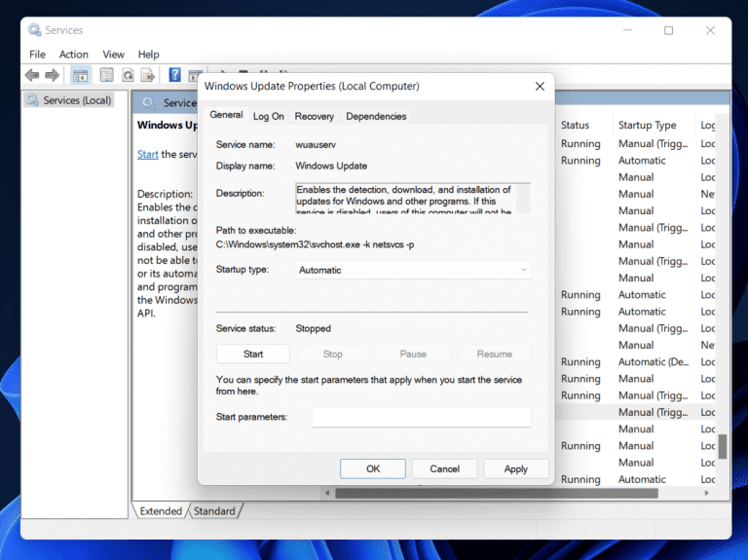Click the 'Windows Update' display name text
Screen dimensions: 748x560
331,166
